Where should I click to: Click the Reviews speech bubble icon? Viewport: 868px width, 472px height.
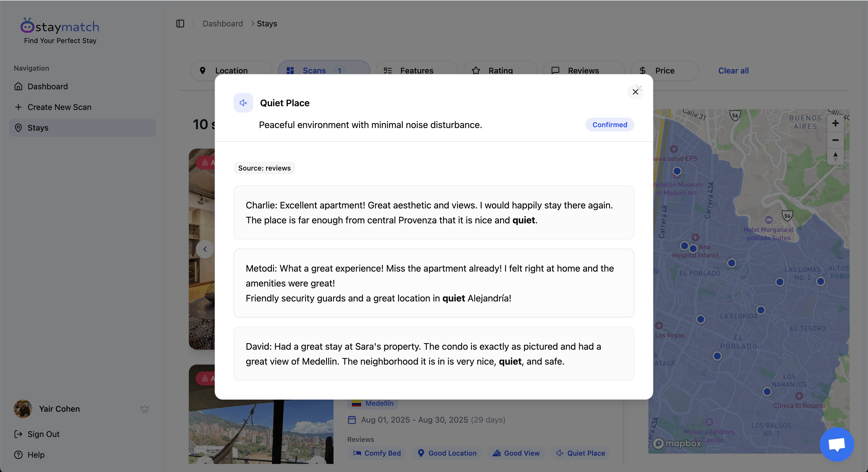pyautogui.click(x=555, y=70)
